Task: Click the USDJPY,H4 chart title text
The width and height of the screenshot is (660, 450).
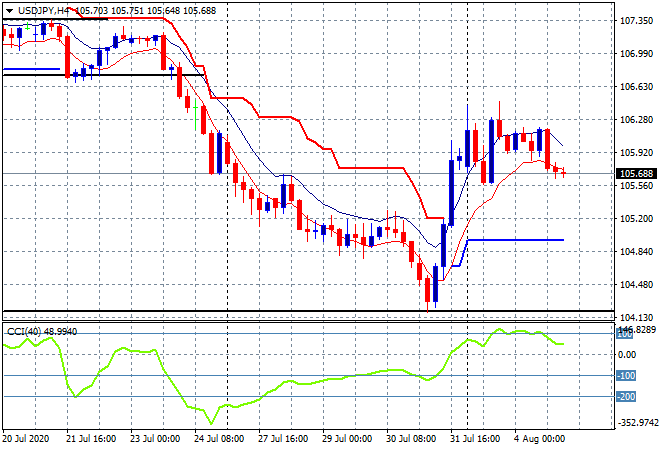Action: (43, 11)
